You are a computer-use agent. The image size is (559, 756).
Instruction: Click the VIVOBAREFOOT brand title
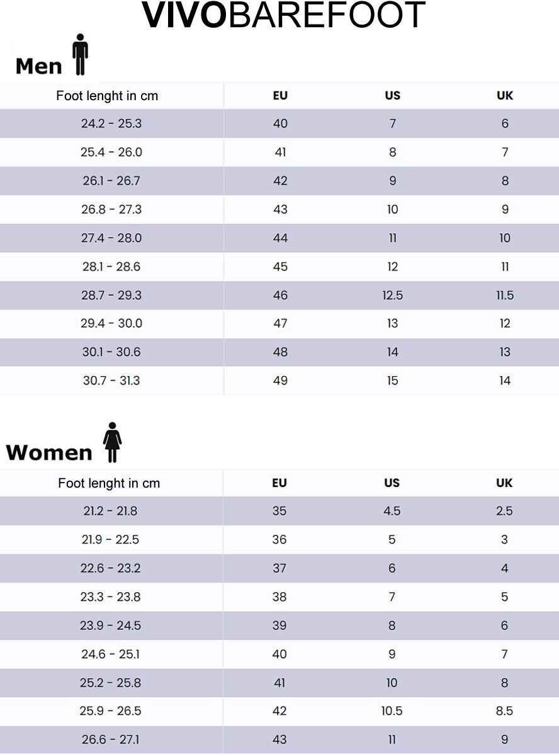pyautogui.click(x=283, y=16)
